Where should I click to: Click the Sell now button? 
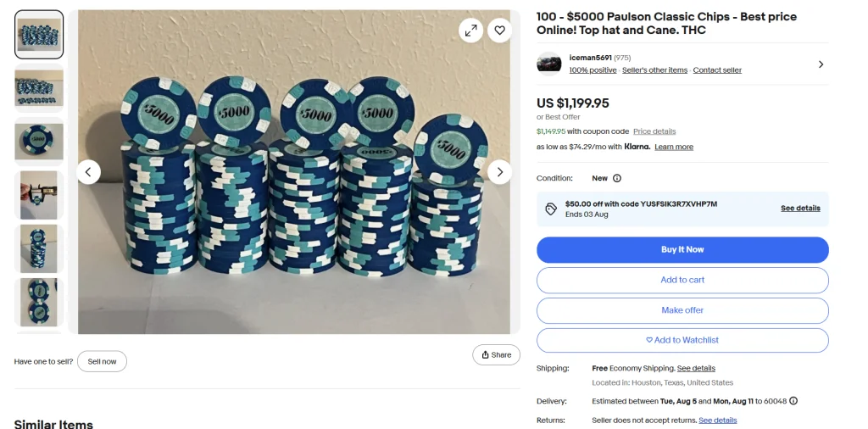point(102,362)
